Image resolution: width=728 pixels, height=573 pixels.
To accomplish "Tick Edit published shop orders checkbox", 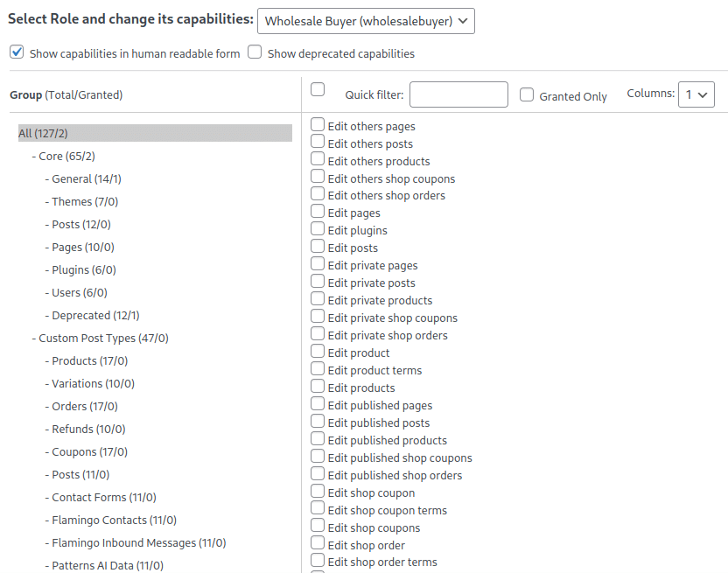I will click(x=318, y=474).
